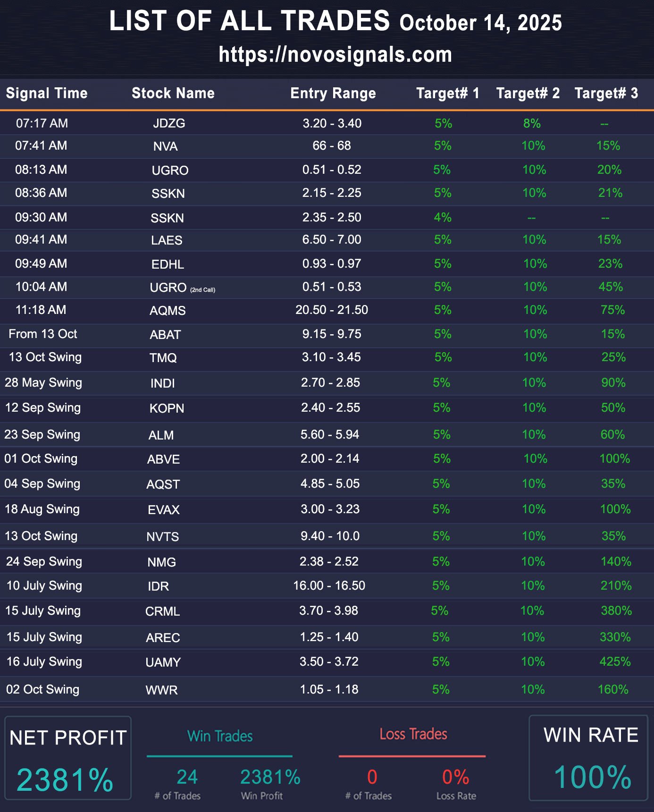Screen dimensions: 654x812
Task: Click the Target# 1 column header
Action: point(447,93)
